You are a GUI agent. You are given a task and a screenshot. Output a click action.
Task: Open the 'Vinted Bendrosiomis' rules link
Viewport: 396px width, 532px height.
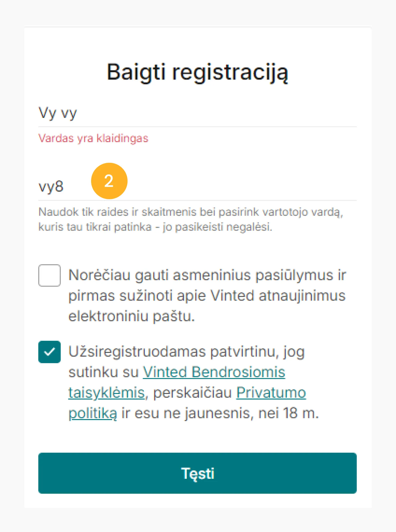214,372
